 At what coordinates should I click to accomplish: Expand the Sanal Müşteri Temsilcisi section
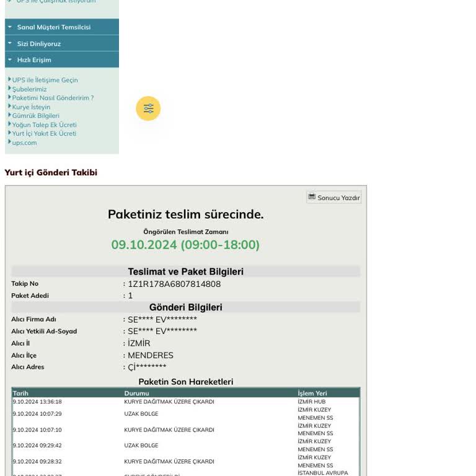[x=62, y=27]
